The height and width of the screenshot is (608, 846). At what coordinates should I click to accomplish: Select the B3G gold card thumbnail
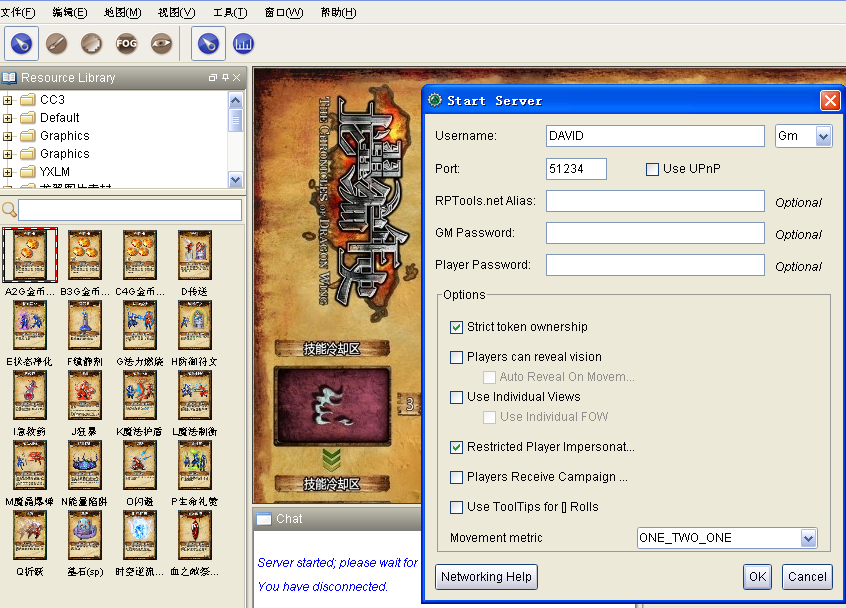coord(85,255)
